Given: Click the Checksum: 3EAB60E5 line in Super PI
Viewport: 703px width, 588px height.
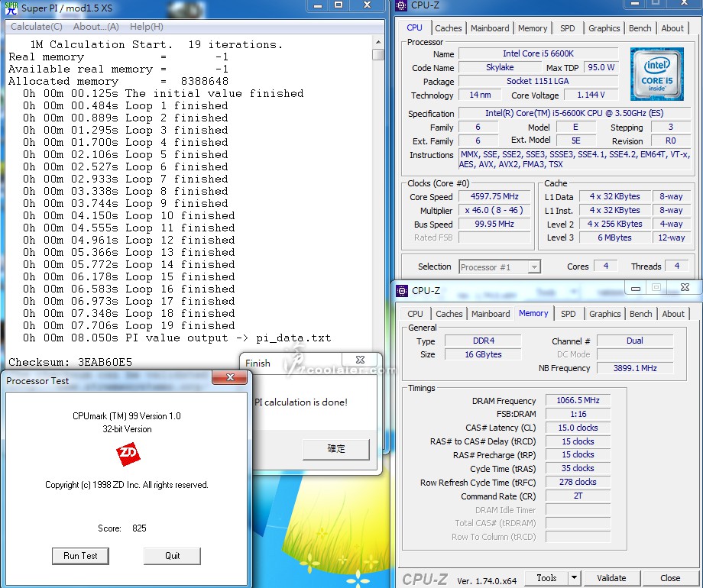Looking at the screenshot, I should (x=70, y=362).
